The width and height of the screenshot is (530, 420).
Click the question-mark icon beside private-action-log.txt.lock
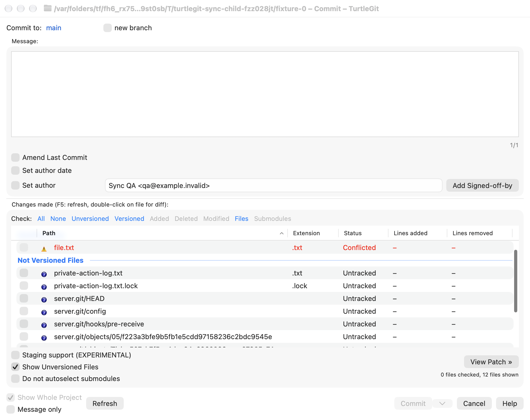click(x=44, y=287)
